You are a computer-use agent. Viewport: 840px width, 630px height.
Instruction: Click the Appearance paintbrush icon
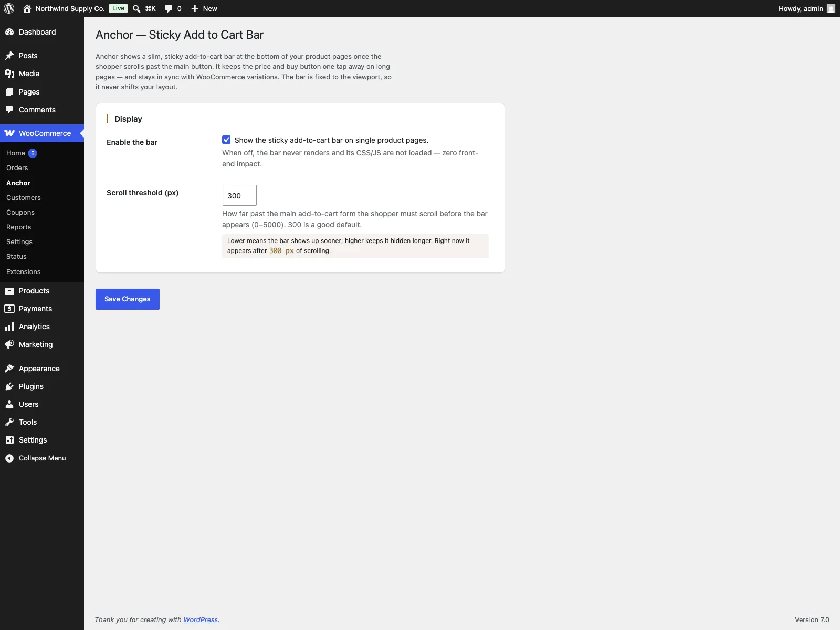[x=9, y=369]
